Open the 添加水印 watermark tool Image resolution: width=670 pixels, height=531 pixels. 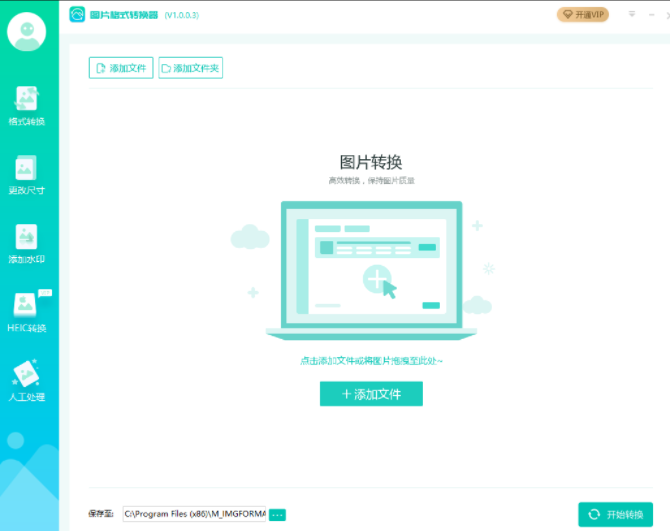[27, 244]
